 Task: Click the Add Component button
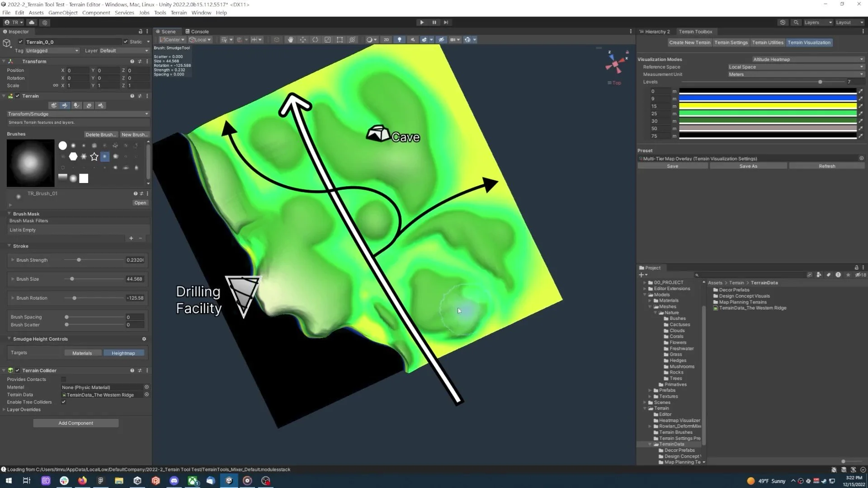click(x=75, y=423)
